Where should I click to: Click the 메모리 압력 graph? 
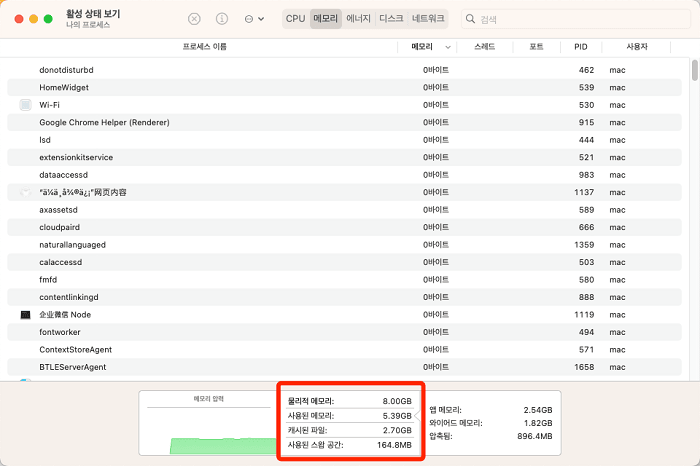(x=209, y=428)
